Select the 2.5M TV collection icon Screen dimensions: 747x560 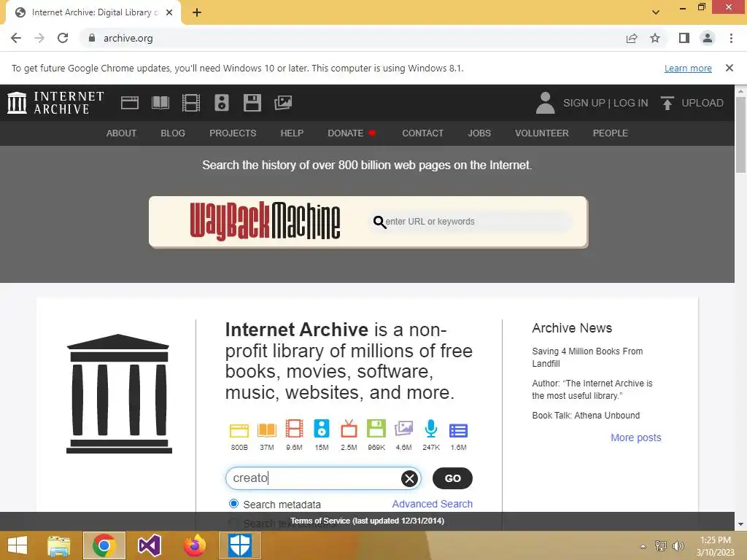[349, 429]
